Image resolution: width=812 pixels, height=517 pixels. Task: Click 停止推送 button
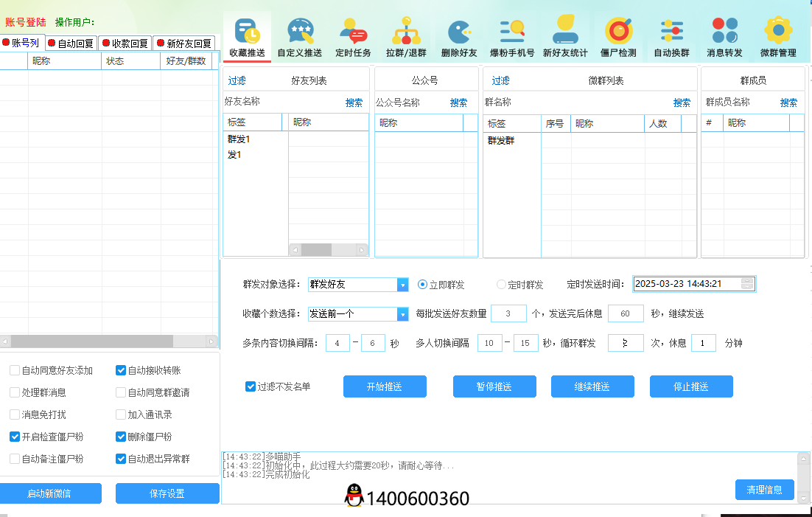(691, 386)
